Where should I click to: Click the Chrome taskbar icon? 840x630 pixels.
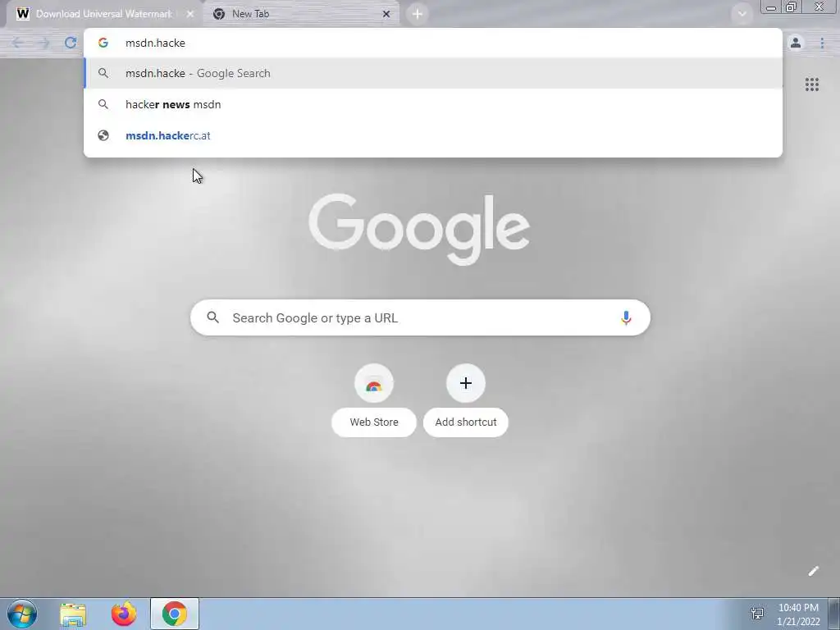tap(174, 614)
